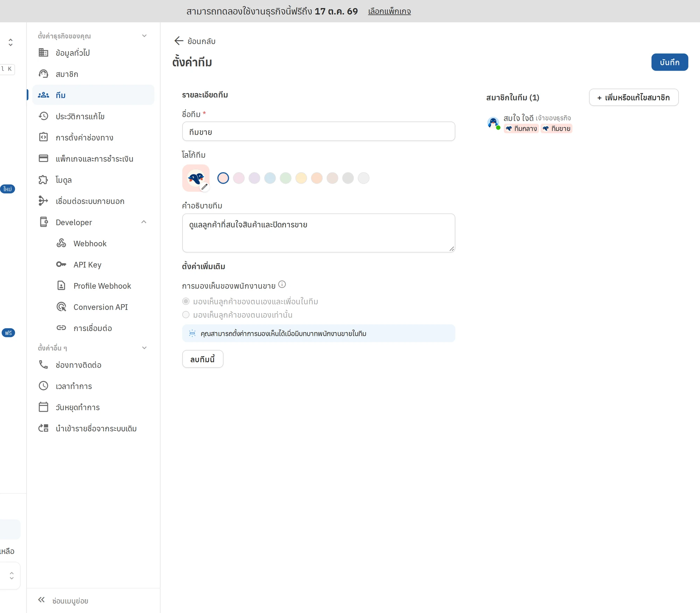The width and height of the screenshot is (700, 613).
Task: Open การตั้งค่าช่องทาง channel settings
Action: click(x=93, y=138)
